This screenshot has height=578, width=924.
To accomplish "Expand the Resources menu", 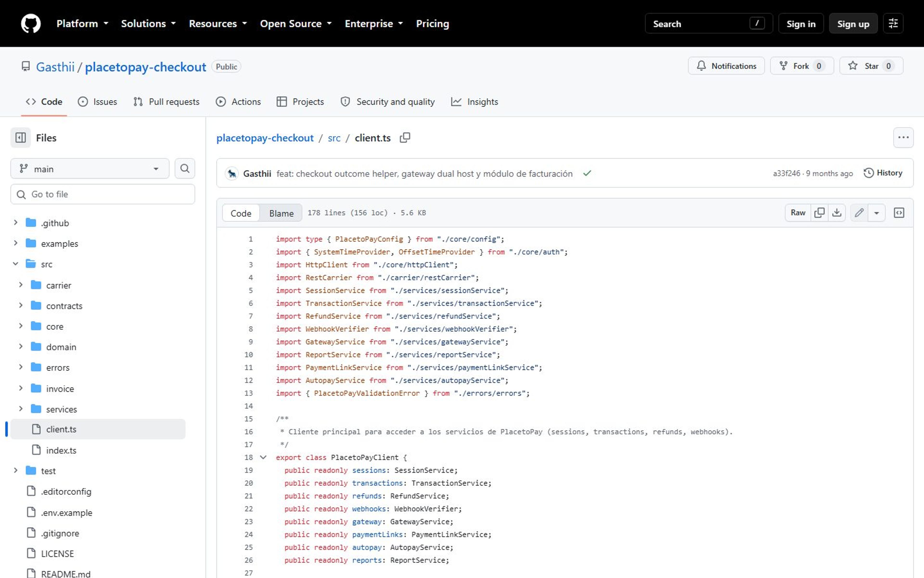I will [x=218, y=24].
